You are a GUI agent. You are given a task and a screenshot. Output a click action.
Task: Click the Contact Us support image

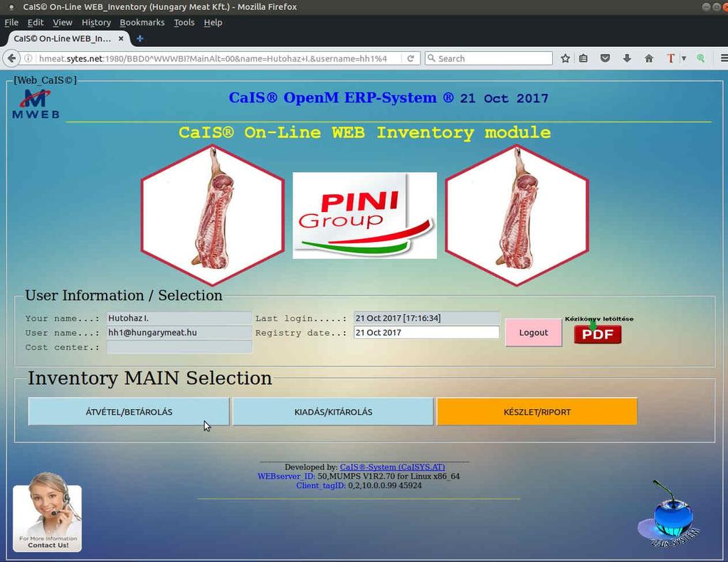(x=48, y=512)
